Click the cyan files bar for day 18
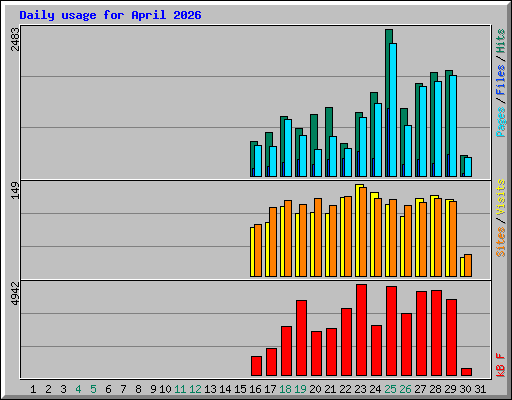Viewport: 512px width, 400px height. (x=288, y=148)
